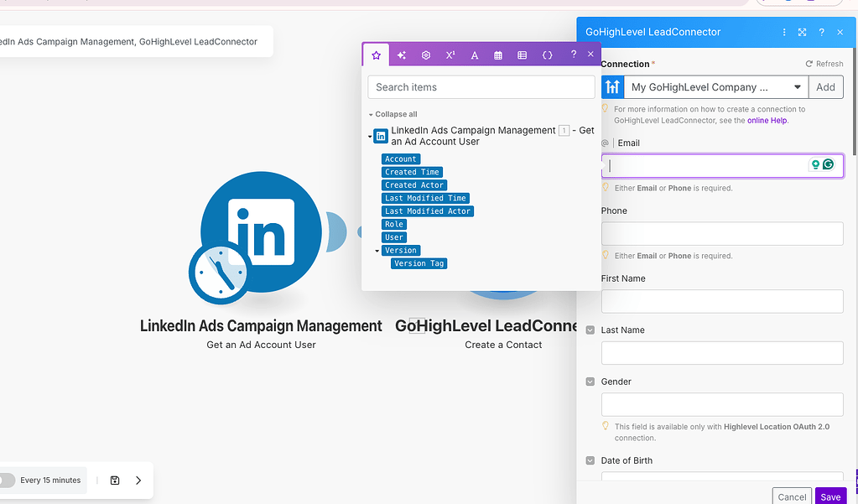Screen dimensions: 858x504
Task: Collapse the Version tree item
Action: (x=377, y=250)
